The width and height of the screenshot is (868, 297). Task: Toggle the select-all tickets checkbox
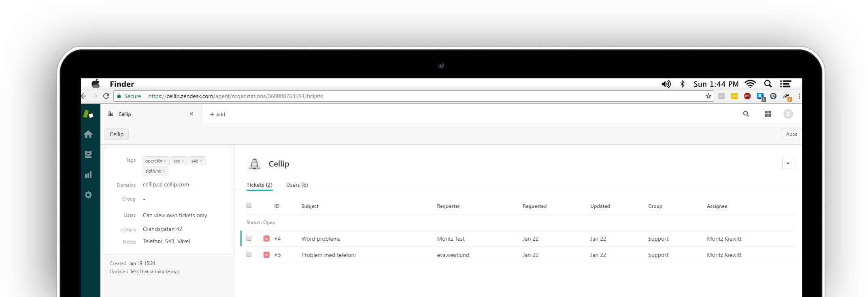tap(249, 206)
